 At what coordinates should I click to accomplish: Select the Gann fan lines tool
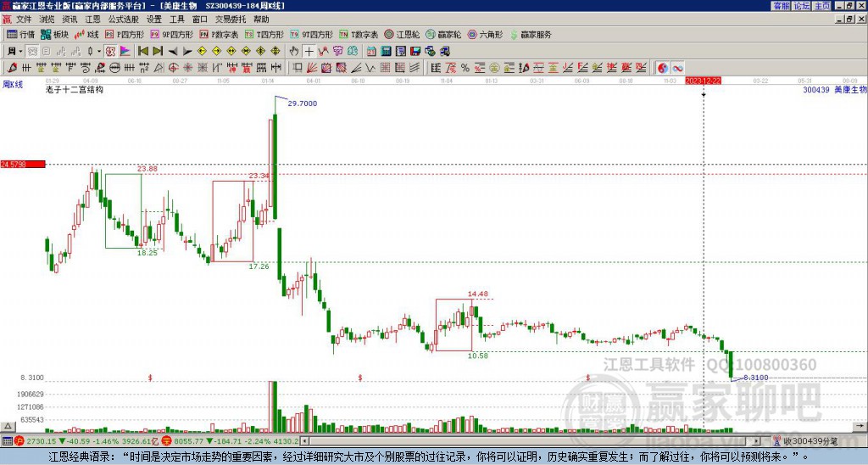point(312,68)
